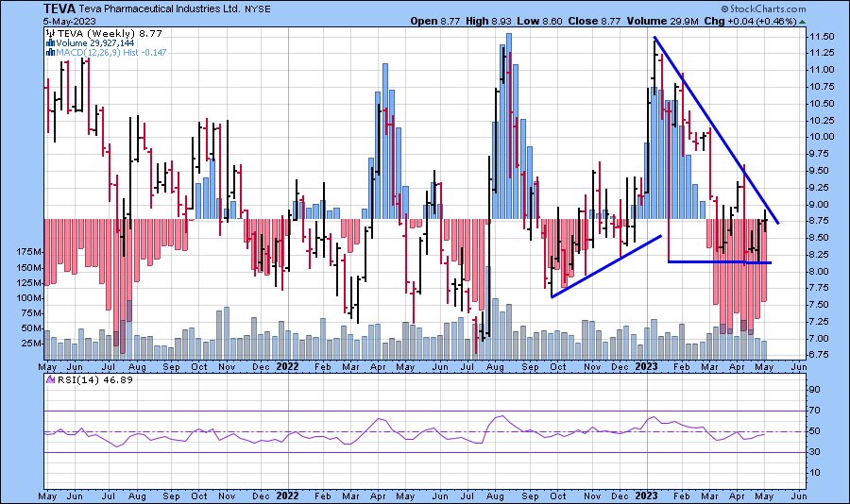The image size is (850, 504).
Task: Click the green up-triangle change indicator
Action: click(x=802, y=20)
